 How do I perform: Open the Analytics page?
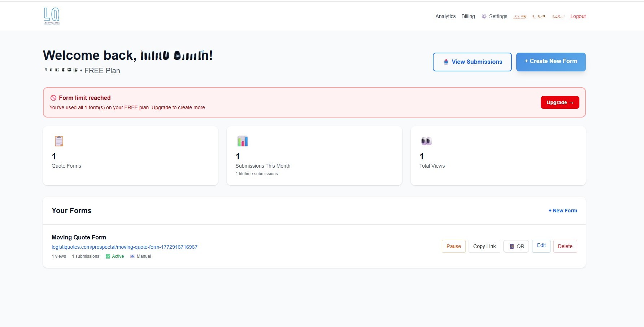[x=445, y=16]
